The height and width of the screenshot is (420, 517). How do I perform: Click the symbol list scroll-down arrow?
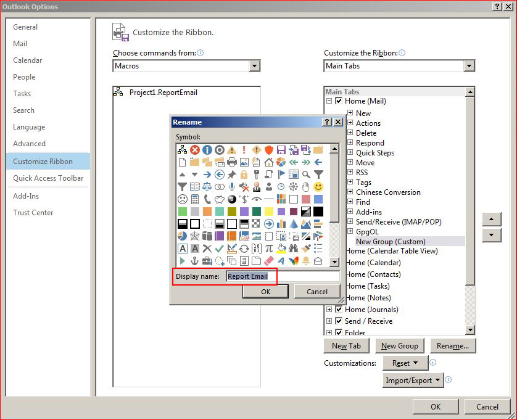click(334, 262)
